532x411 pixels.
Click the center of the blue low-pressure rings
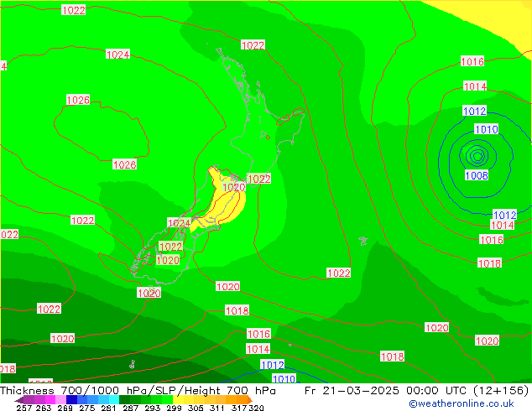[x=477, y=156]
